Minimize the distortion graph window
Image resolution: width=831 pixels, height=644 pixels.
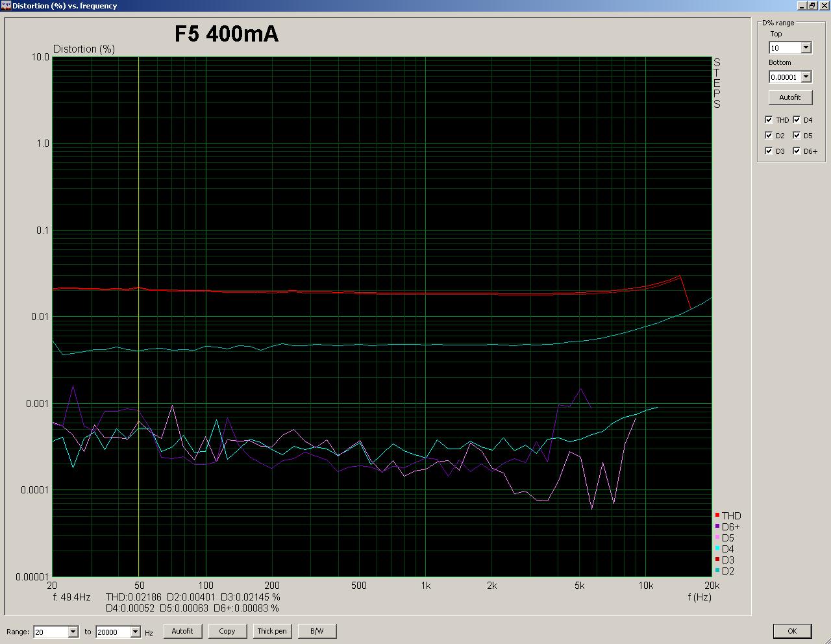pos(801,5)
